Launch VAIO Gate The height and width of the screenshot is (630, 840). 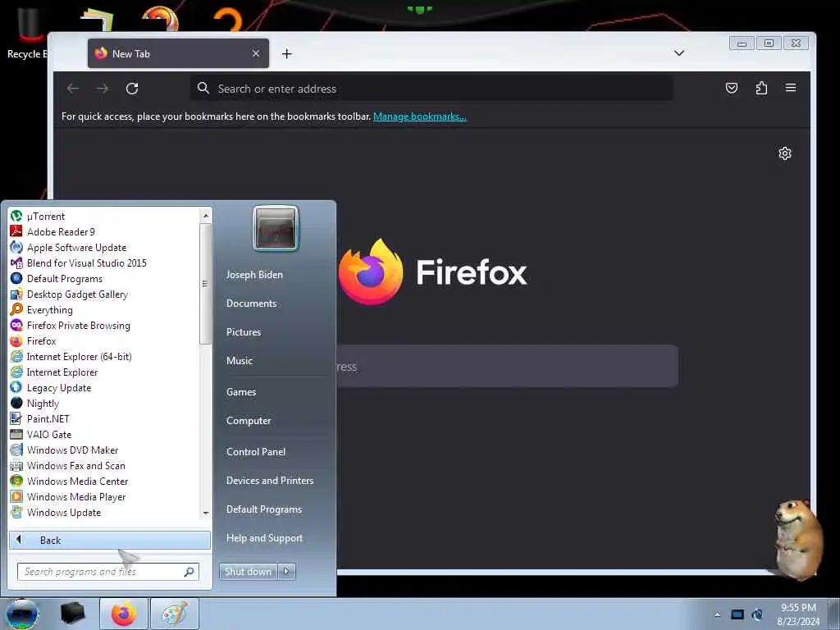[48, 435]
